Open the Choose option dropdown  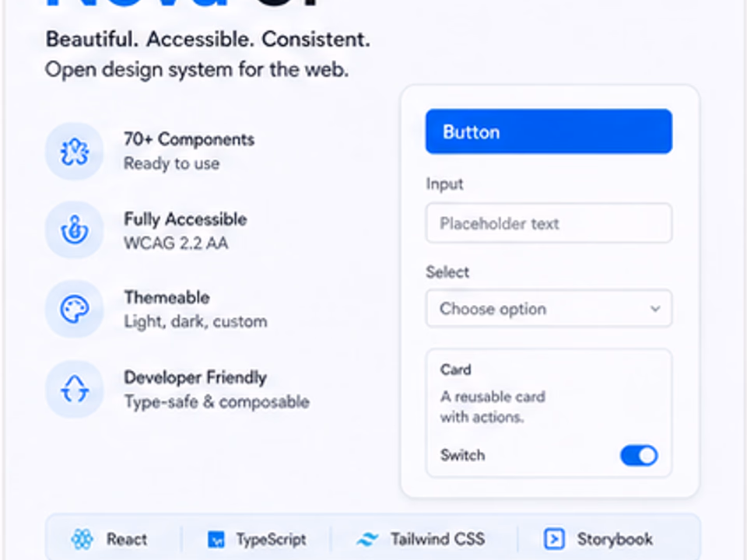coord(549,309)
